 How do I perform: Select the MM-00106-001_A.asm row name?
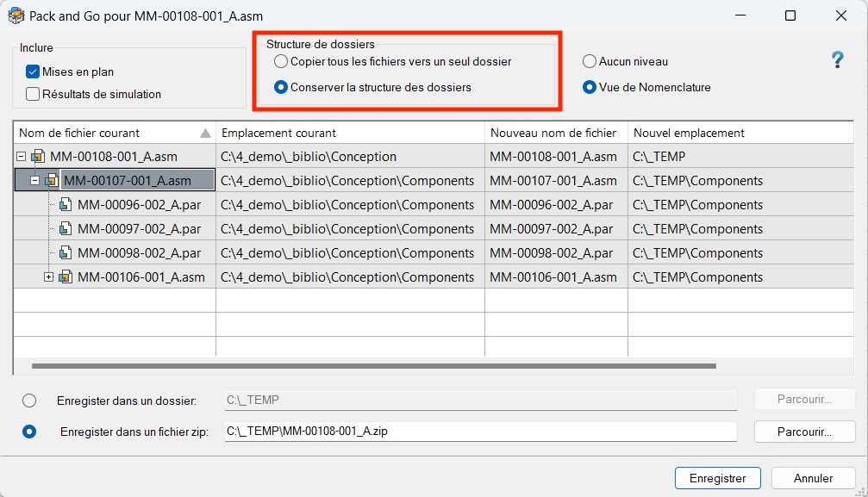coord(141,276)
